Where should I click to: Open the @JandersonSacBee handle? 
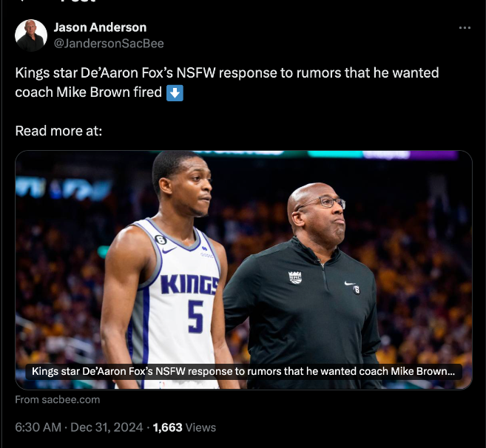pyautogui.click(x=109, y=44)
